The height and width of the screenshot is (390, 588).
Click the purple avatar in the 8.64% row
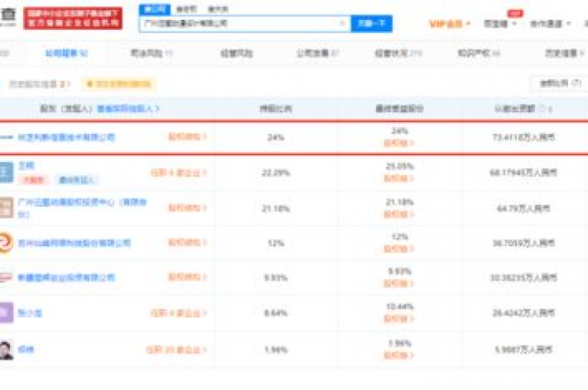click(6, 313)
